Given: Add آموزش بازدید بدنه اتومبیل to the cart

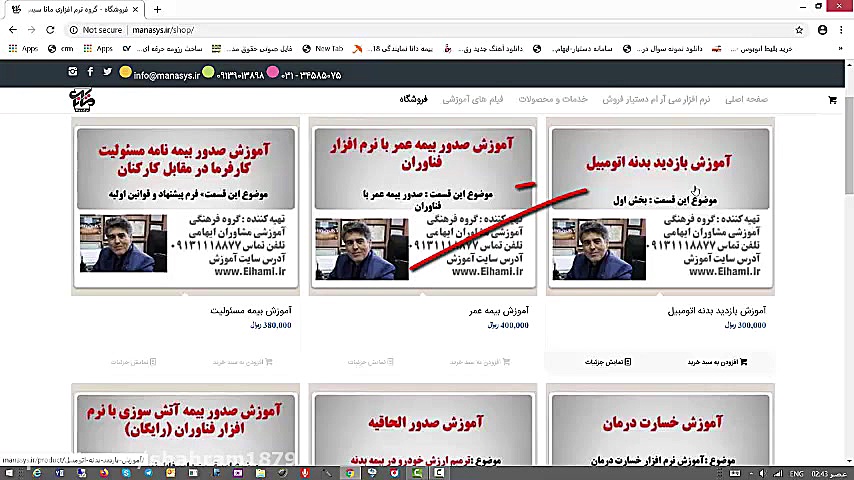Looking at the screenshot, I should pyautogui.click(x=717, y=362).
